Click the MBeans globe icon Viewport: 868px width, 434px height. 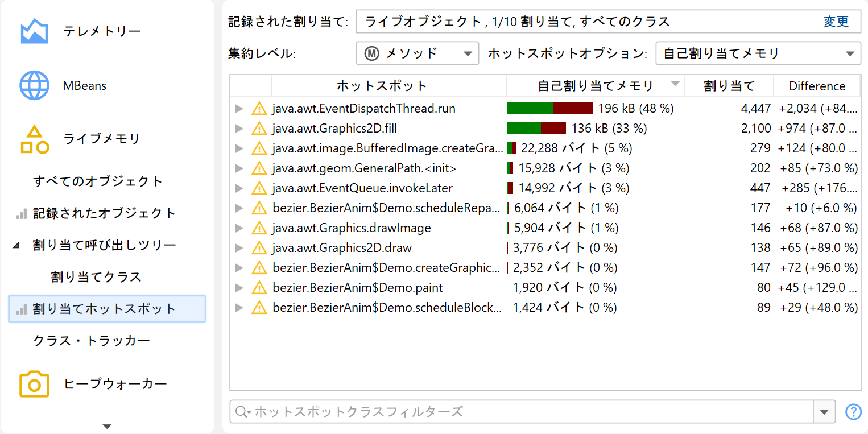click(x=34, y=86)
